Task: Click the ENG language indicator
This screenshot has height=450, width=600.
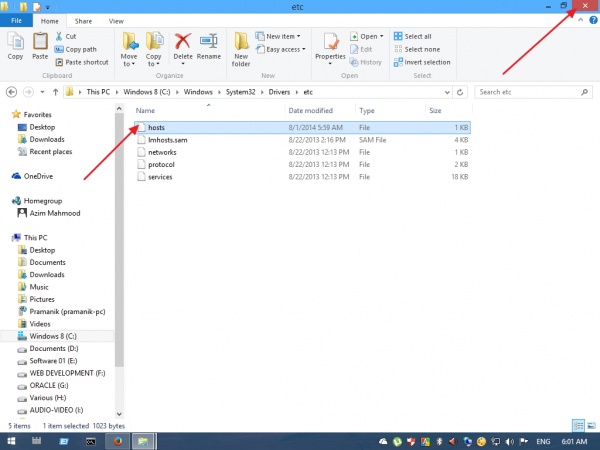Action: 543,442
